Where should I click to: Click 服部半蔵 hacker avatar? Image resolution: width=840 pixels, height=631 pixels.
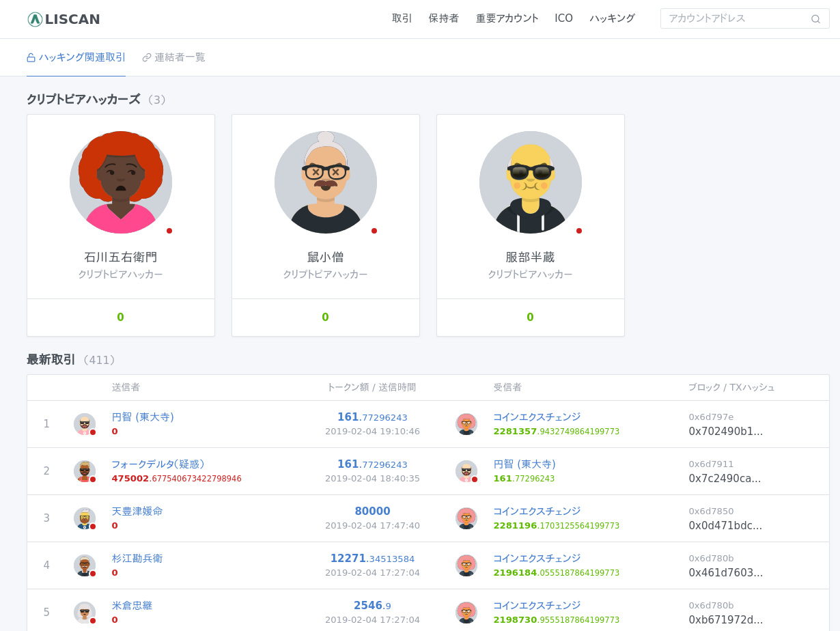(x=531, y=182)
